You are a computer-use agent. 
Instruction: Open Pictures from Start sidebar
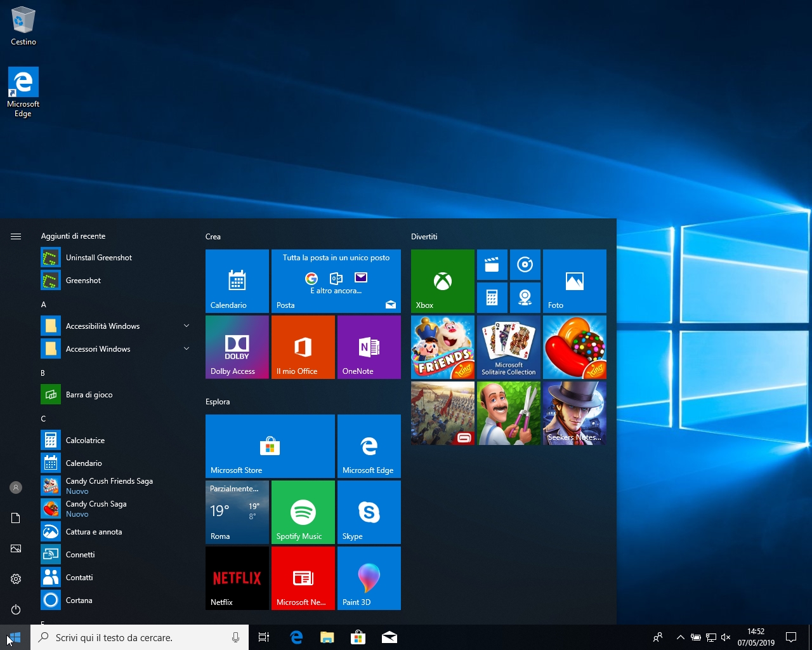coord(16,548)
